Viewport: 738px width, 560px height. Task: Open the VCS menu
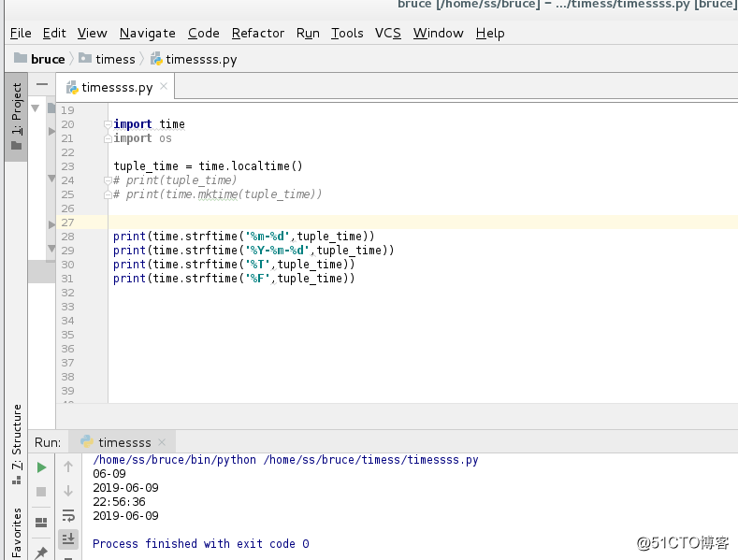(x=388, y=33)
